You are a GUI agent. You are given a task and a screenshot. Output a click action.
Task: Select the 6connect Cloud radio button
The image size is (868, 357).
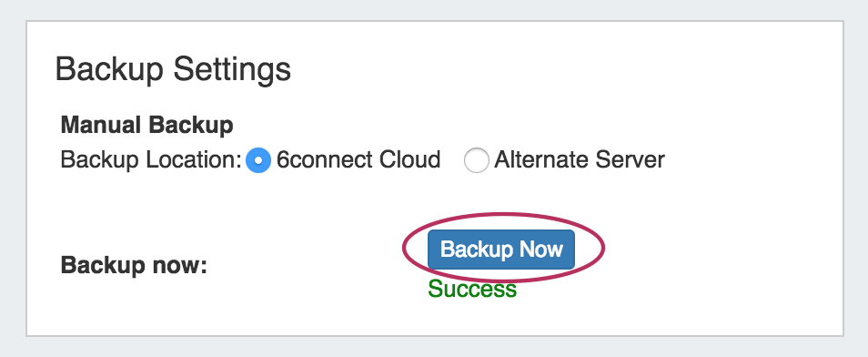click(x=258, y=161)
